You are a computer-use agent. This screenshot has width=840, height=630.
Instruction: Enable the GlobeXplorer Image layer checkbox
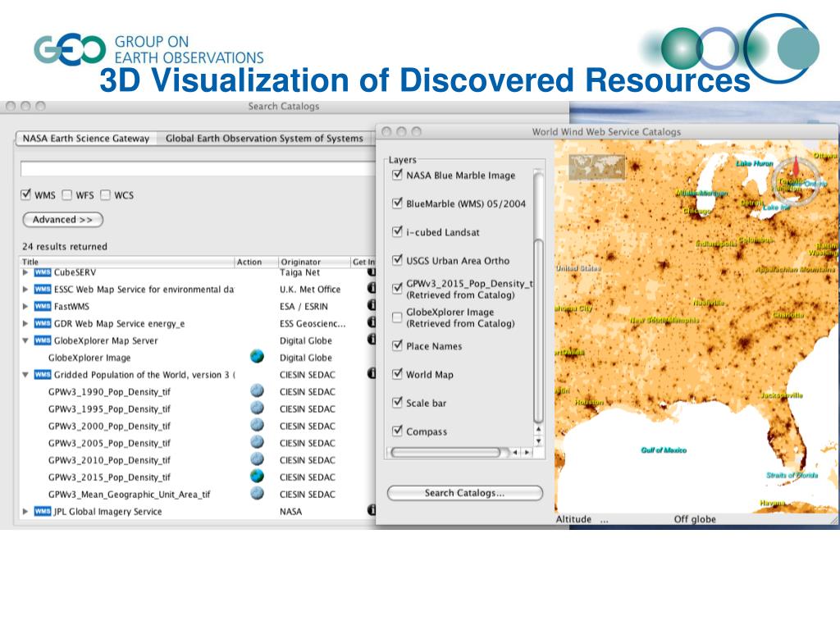pos(397,317)
